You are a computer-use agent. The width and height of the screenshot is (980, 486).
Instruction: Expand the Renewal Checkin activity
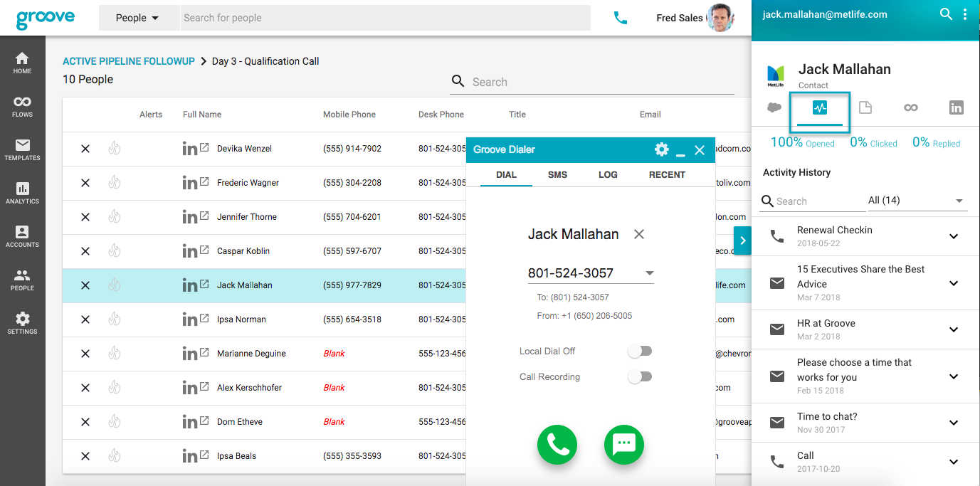[954, 236]
